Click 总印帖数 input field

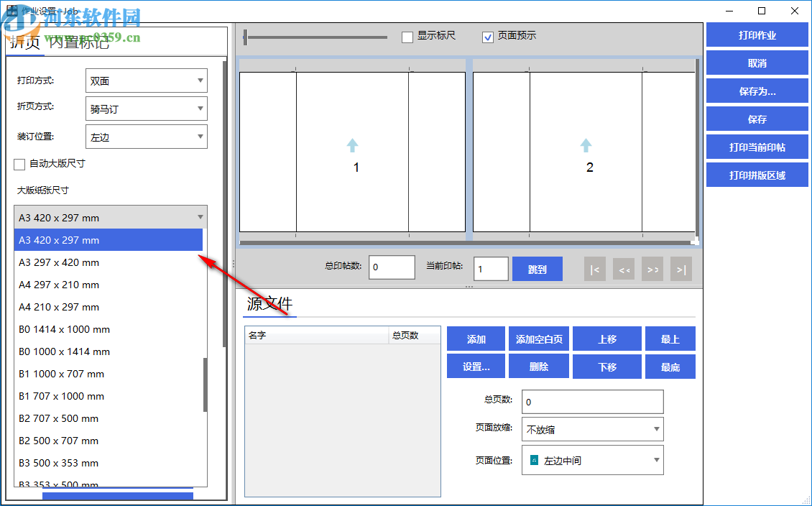point(392,267)
